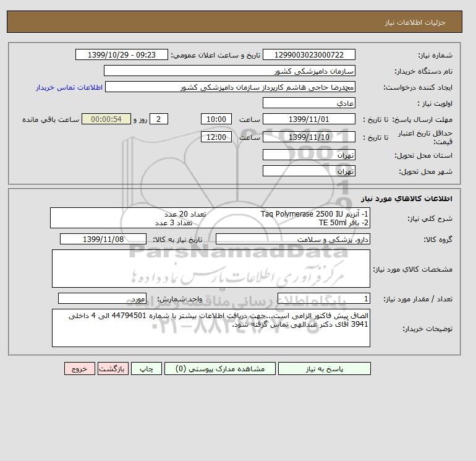This screenshot has width=476, height=461.
Task: Click the empty مشخصات کالای مورد نیاز box
Action: point(211,269)
